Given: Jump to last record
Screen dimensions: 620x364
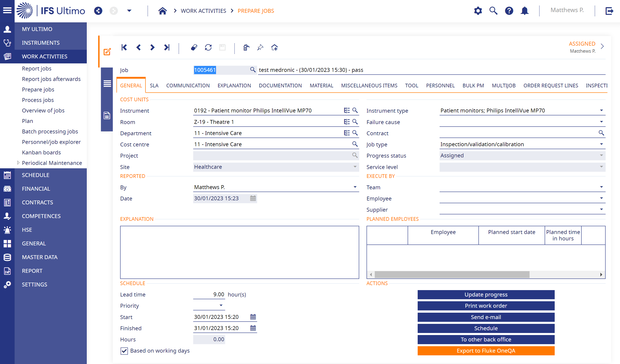Looking at the screenshot, I should coord(167,47).
